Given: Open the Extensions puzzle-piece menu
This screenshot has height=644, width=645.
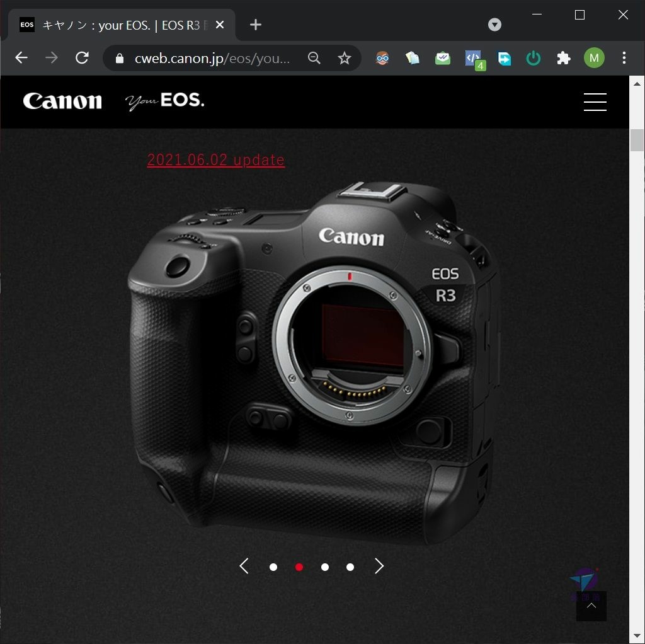Looking at the screenshot, I should click(x=564, y=58).
